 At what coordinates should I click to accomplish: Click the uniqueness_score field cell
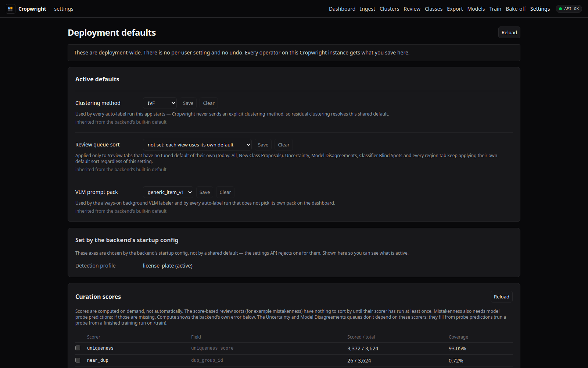pyautogui.click(x=212, y=348)
